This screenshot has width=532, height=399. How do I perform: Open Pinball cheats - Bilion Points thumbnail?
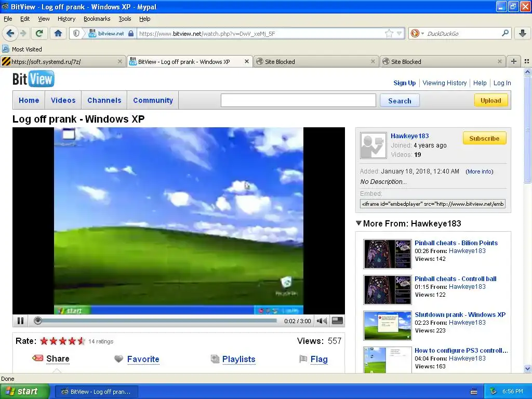(x=388, y=254)
